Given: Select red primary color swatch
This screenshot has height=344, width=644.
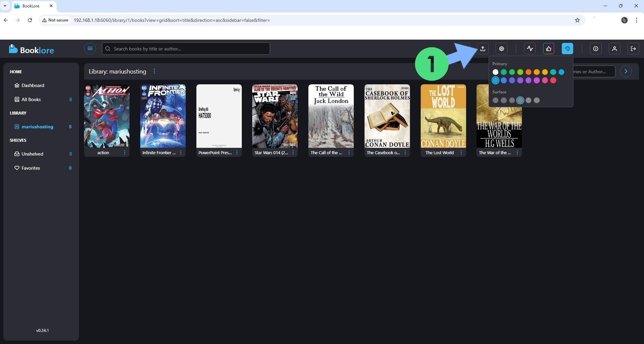Looking at the screenshot, I should pos(553,80).
